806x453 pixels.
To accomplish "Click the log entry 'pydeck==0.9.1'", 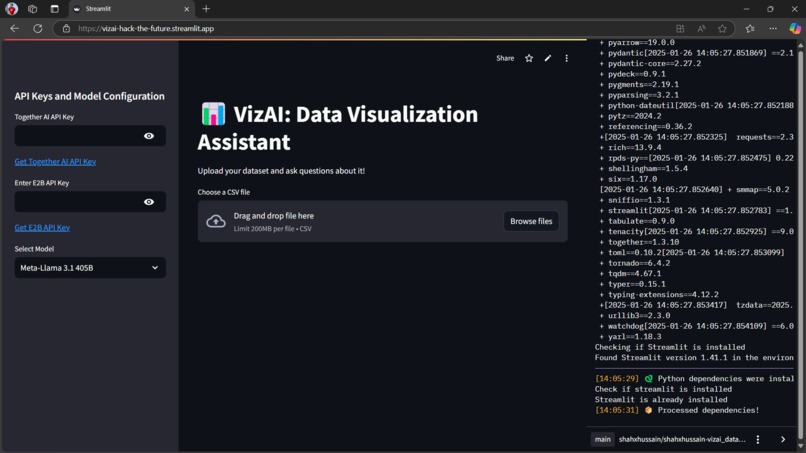I will click(632, 74).
